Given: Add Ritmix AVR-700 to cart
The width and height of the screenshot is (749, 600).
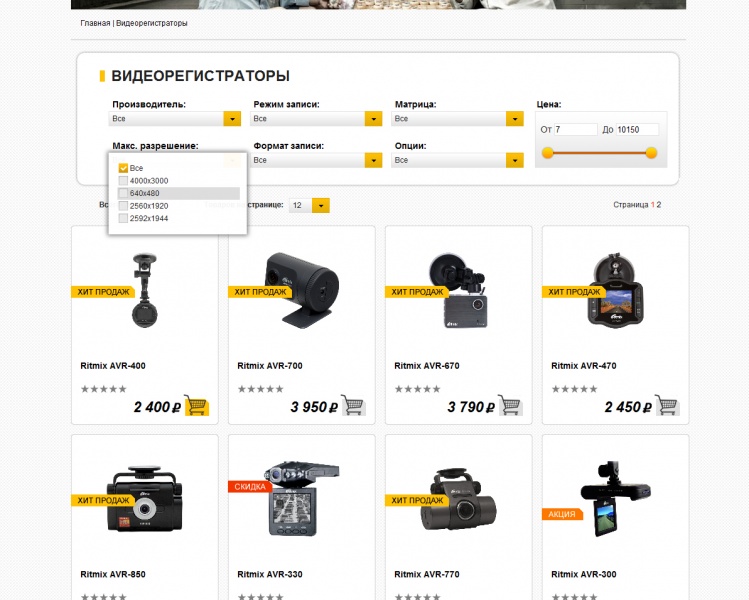Looking at the screenshot, I should tap(353, 405).
